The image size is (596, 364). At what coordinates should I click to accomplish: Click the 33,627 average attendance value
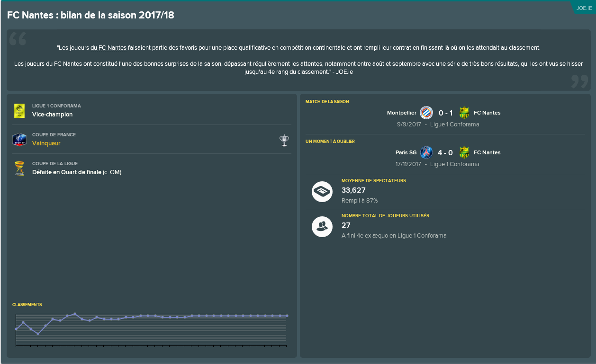(x=353, y=190)
